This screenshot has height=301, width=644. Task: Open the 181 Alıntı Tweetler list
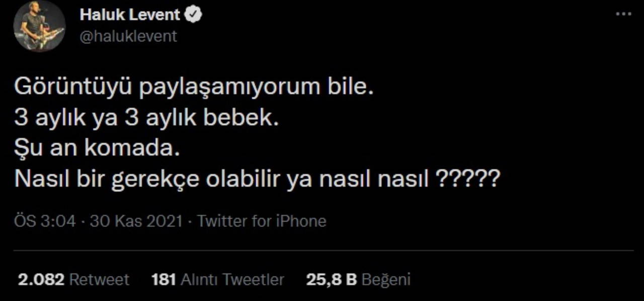point(217,279)
